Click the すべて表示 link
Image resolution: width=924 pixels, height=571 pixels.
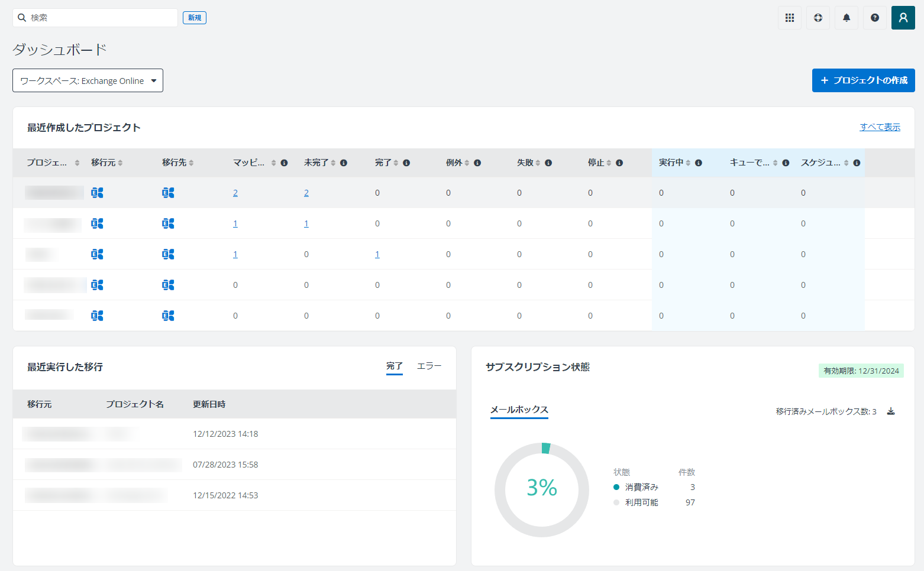pos(880,127)
